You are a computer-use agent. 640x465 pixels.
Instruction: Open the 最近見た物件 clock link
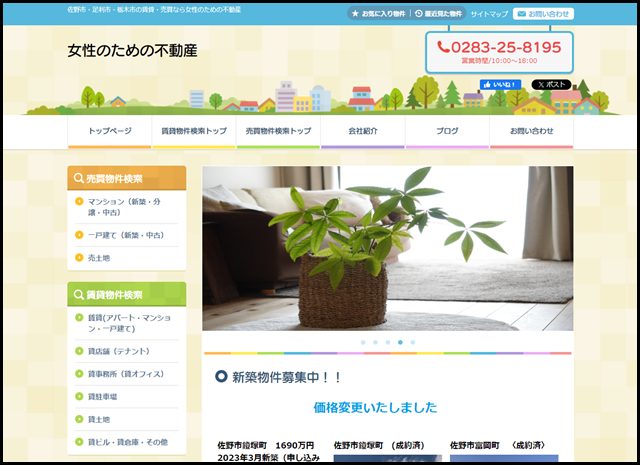point(438,13)
